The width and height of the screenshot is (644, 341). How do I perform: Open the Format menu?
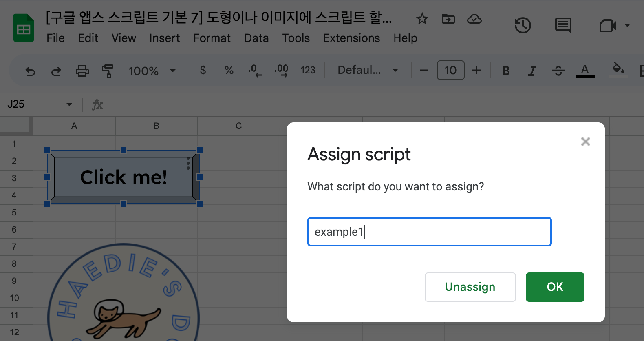(212, 38)
